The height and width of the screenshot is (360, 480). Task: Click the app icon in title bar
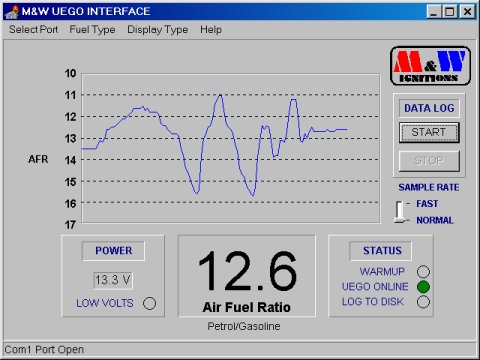coord(12,12)
